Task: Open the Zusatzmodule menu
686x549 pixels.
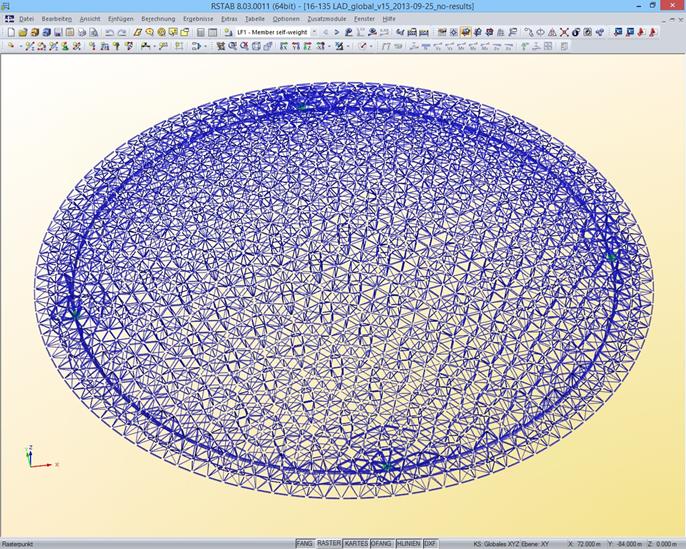Action: tap(326, 19)
